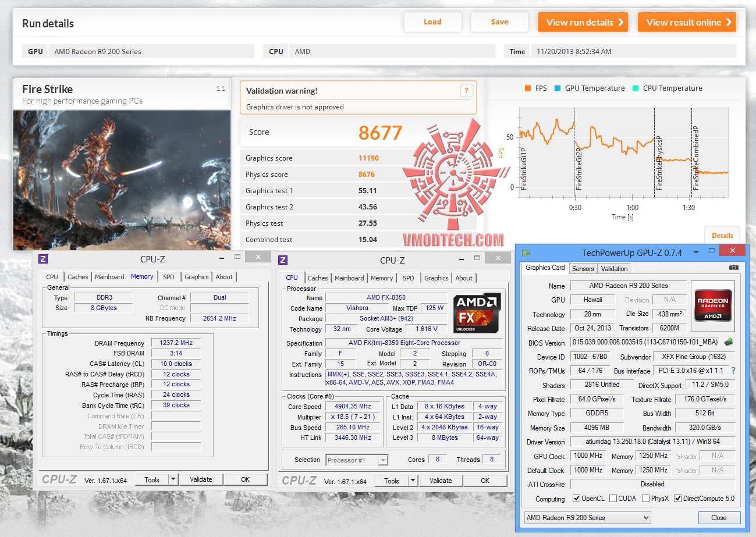Click the help question mark in Validation warning

(x=466, y=90)
